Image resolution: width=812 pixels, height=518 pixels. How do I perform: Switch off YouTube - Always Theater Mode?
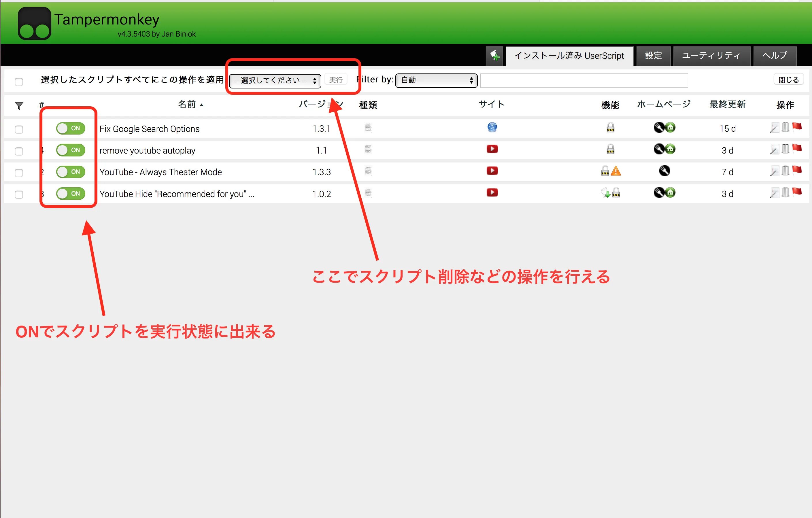tap(71, 172)
